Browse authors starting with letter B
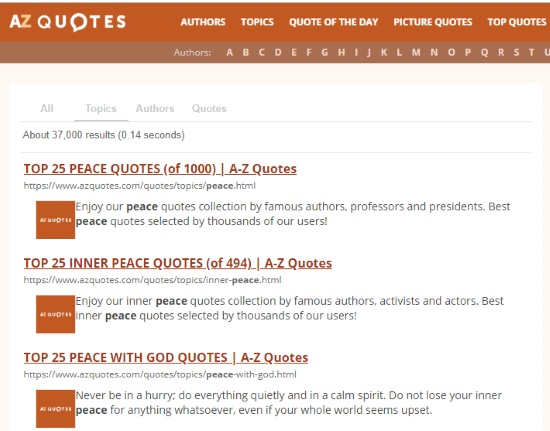The width and height of the screenshot is (550, 431). pyautogui.click(x=246, y=53)
